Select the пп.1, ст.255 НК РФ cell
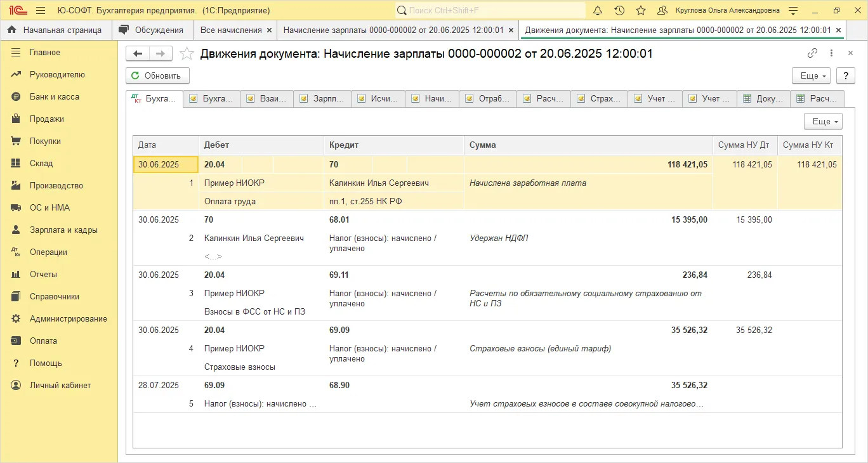Viewport: 868px width, 463px height. click(394, 201)
